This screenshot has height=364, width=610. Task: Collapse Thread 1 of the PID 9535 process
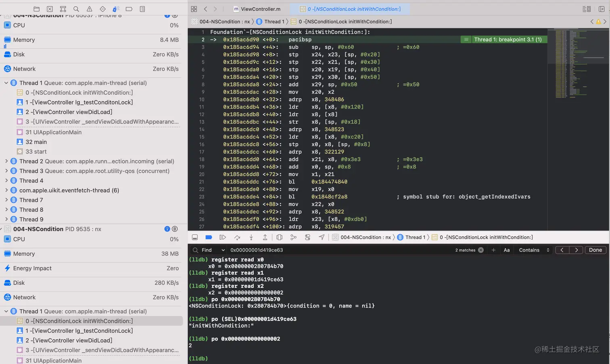(x=6, y=311)
